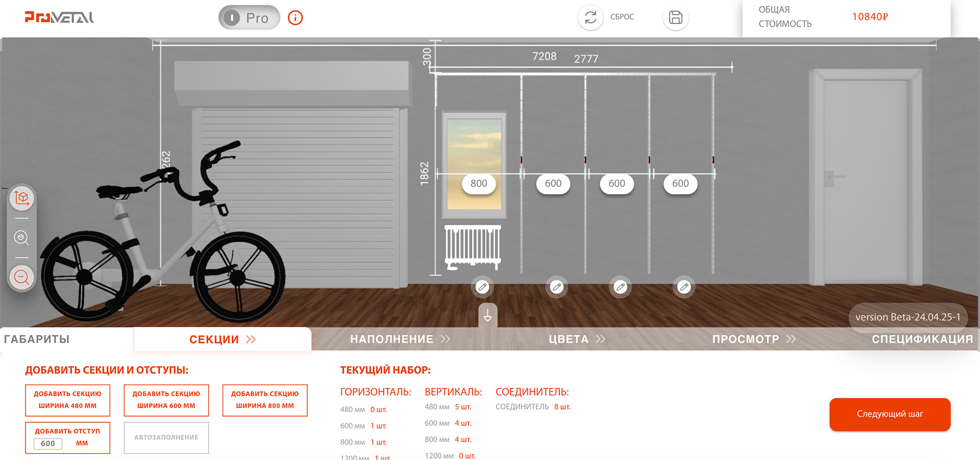Viewport: 980px width, 460px height.
Task: Go to the НАПОЛНЕНИЕ tab
Action: click(400, 340)
